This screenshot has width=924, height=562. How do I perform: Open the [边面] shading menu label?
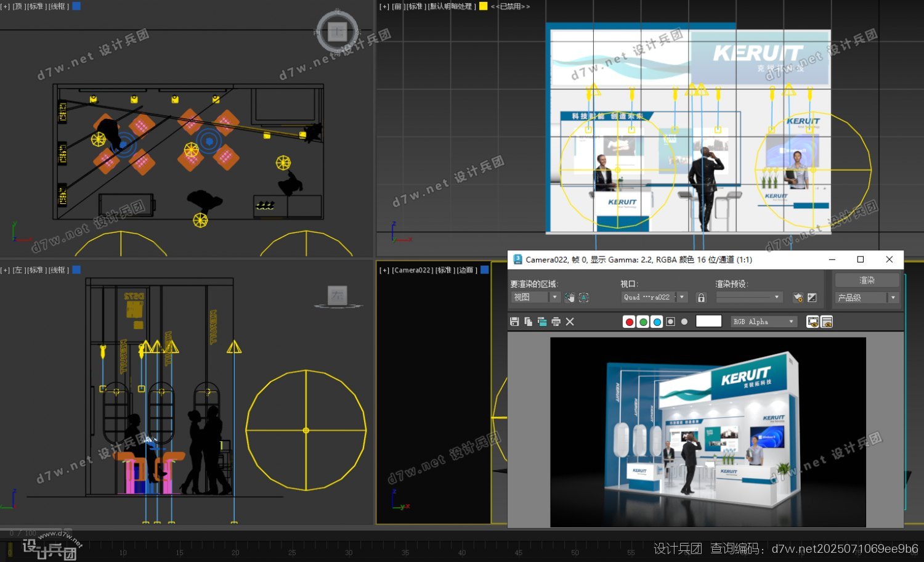pyautogui.click(x=467, y=270)
